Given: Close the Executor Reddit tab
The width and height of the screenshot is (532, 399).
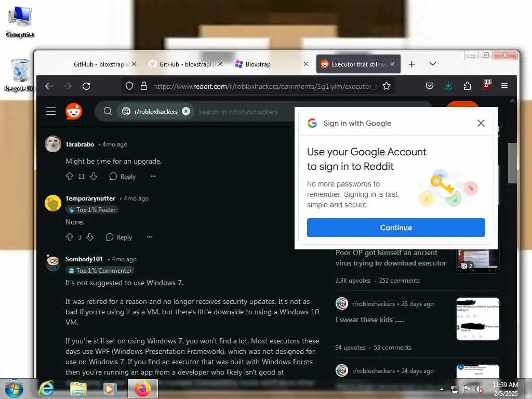Looking at the screenshot, I should [392, 64].
